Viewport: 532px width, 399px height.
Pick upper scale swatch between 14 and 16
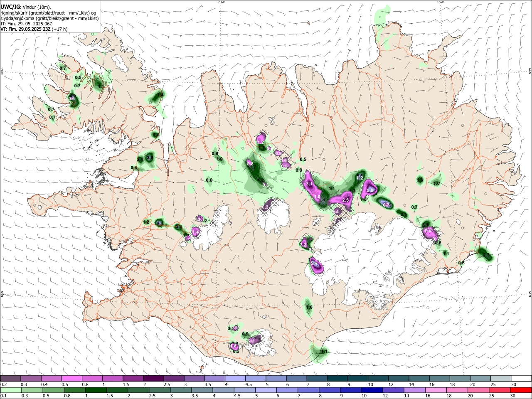(x=419, y=379)
